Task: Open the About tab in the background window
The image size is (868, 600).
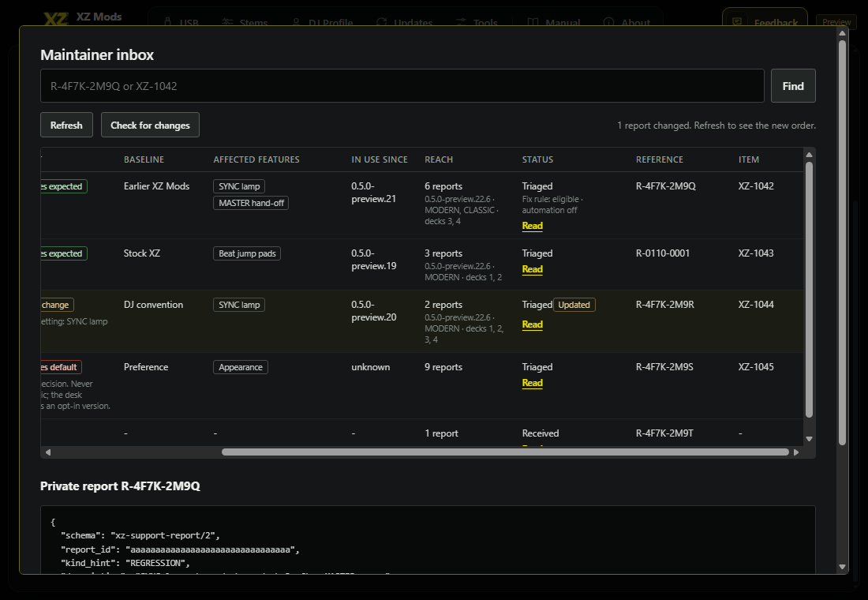Action: click(627, 23)
